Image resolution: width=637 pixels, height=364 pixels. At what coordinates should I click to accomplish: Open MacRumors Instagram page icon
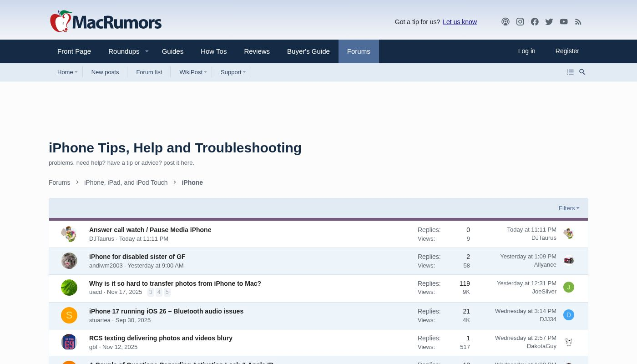point(520,22)
